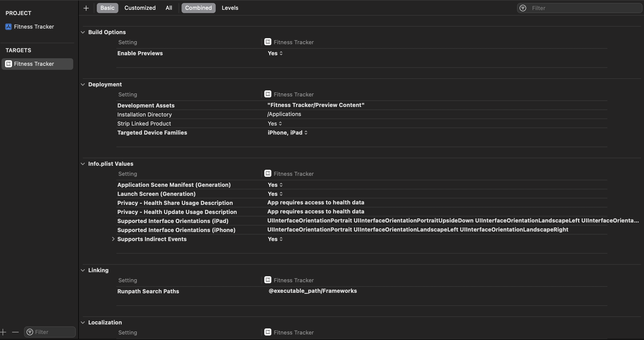Click the Localization section title
This screenshot has width=644, height=340.
coord(105,322)
